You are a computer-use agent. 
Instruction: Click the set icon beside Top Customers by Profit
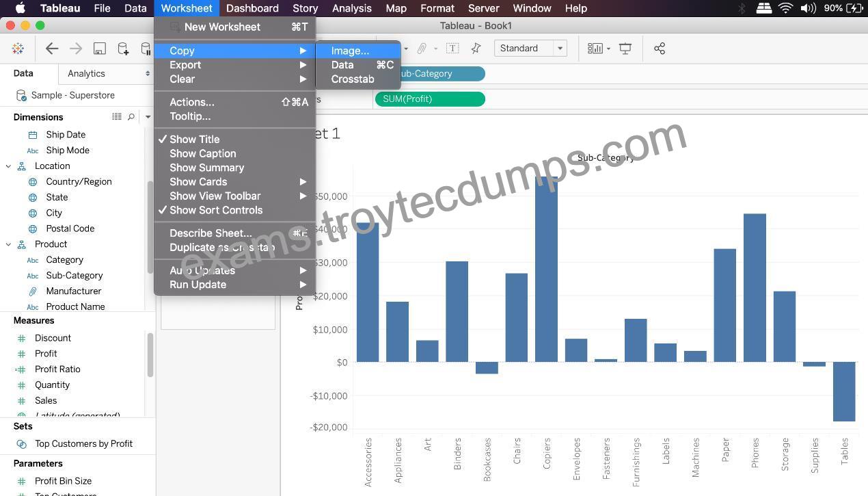(22, 444)
